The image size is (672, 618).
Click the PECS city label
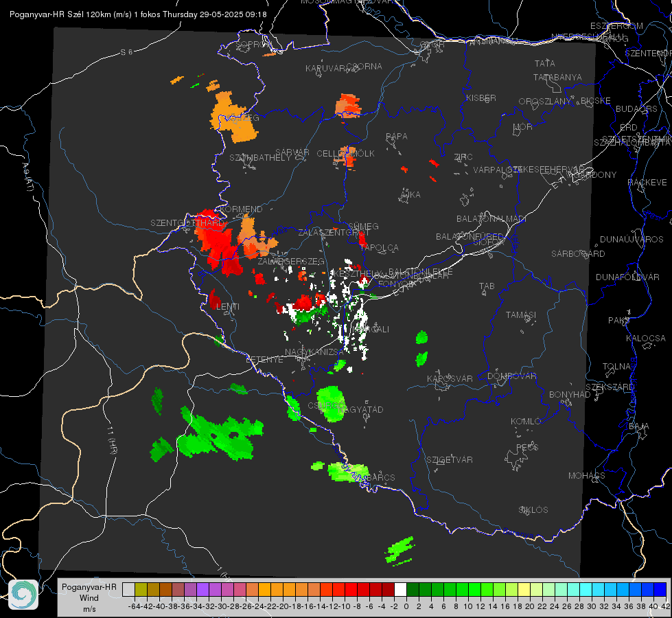[527, 447]
